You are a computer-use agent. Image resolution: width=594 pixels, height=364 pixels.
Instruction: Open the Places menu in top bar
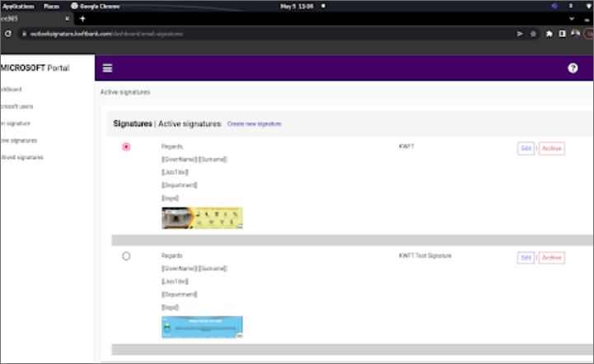(x=51, y=5)
